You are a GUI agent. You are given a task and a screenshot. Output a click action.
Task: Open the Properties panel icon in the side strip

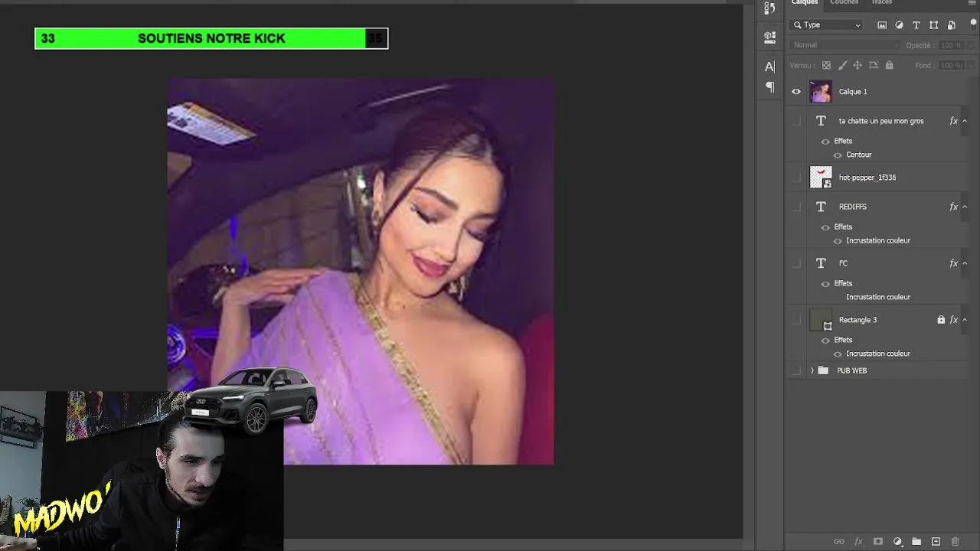[x=769, y=37]
